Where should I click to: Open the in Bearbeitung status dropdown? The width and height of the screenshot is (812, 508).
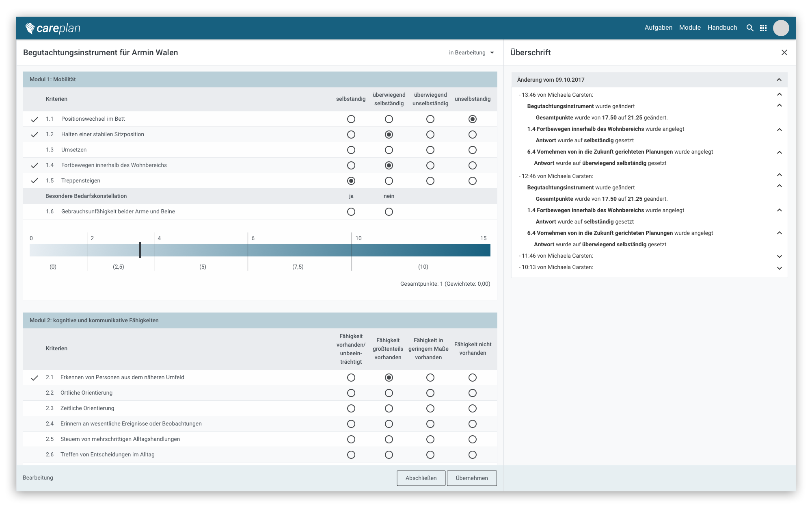coord(471,52)
